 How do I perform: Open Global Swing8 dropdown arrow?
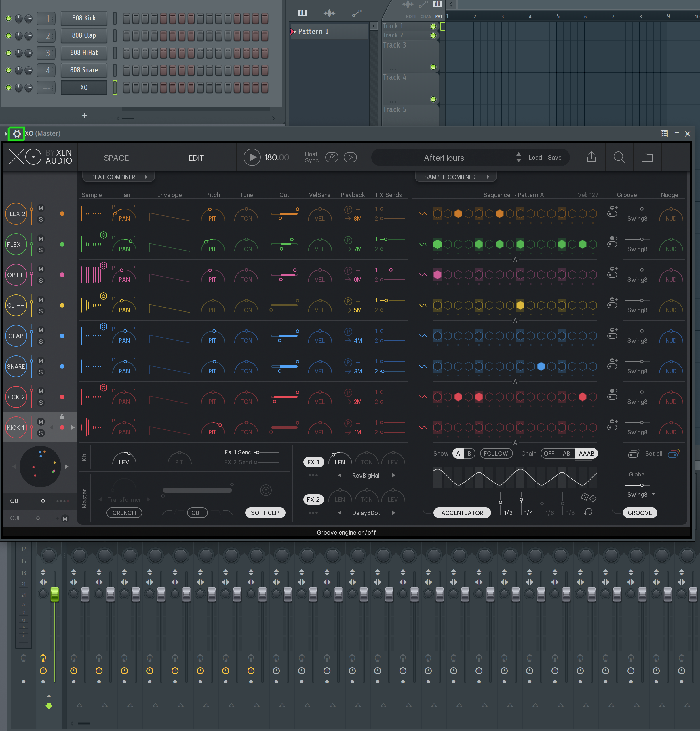(x=653, y=494)
